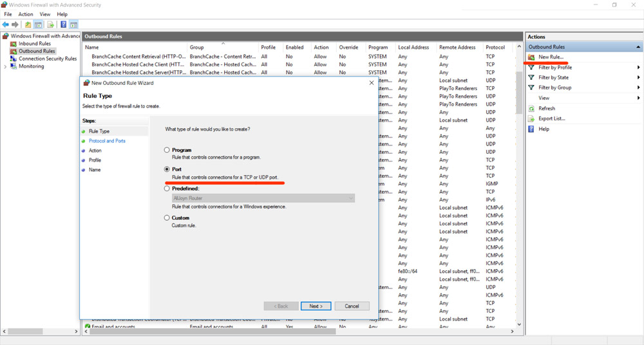Click the Monitoring node icon

[x=14, y=66]
